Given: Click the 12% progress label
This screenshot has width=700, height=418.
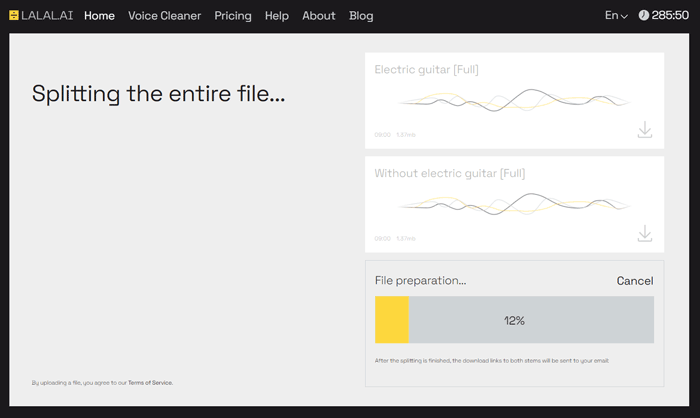Looking at the screenshot, I should click(x=514, y=321).
